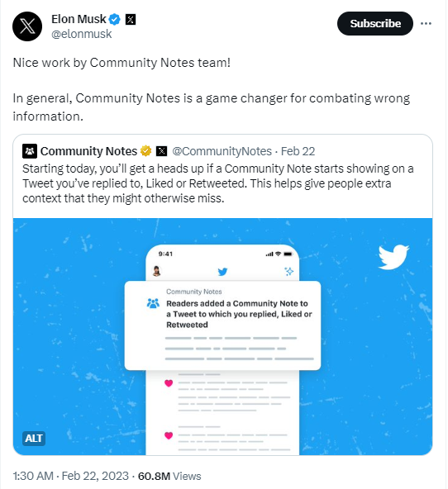Click the people icon in the notification card
The width and height of the screenshot is (448, 489).
[153, 303]
